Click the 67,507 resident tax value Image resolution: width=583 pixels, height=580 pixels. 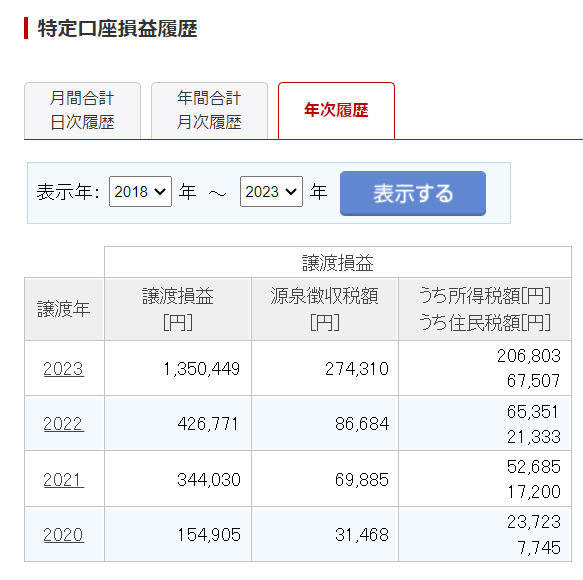tap(534, 381)
